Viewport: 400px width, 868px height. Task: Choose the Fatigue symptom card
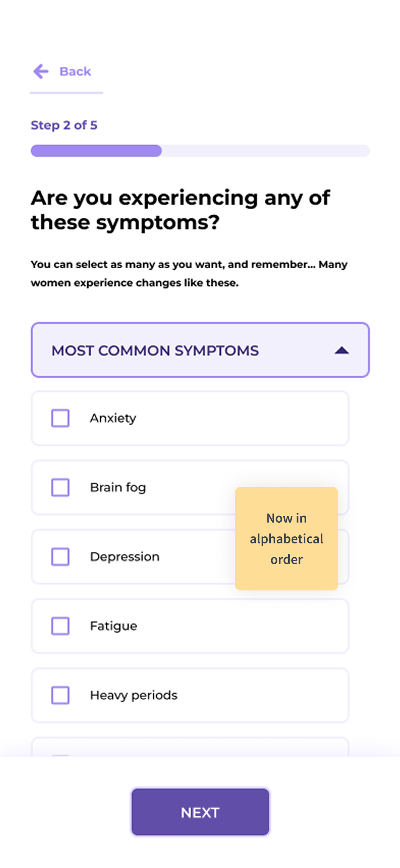click(x=190, y=626)
